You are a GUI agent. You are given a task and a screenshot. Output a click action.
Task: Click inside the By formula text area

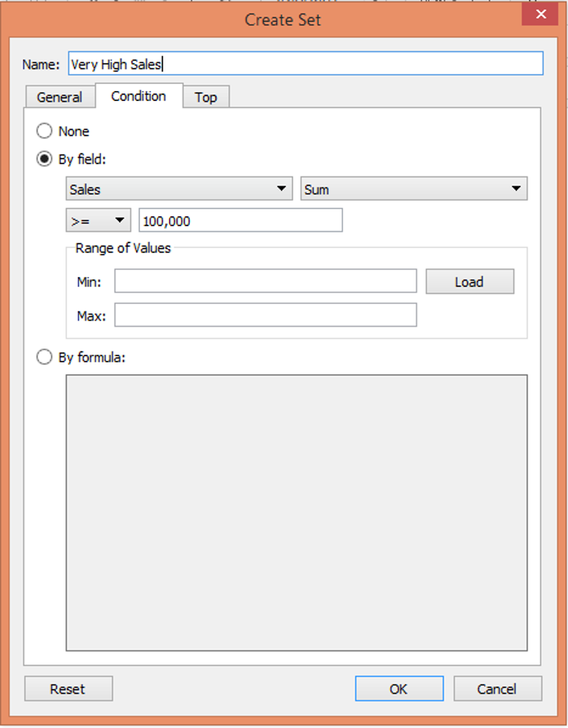[296, 513]
